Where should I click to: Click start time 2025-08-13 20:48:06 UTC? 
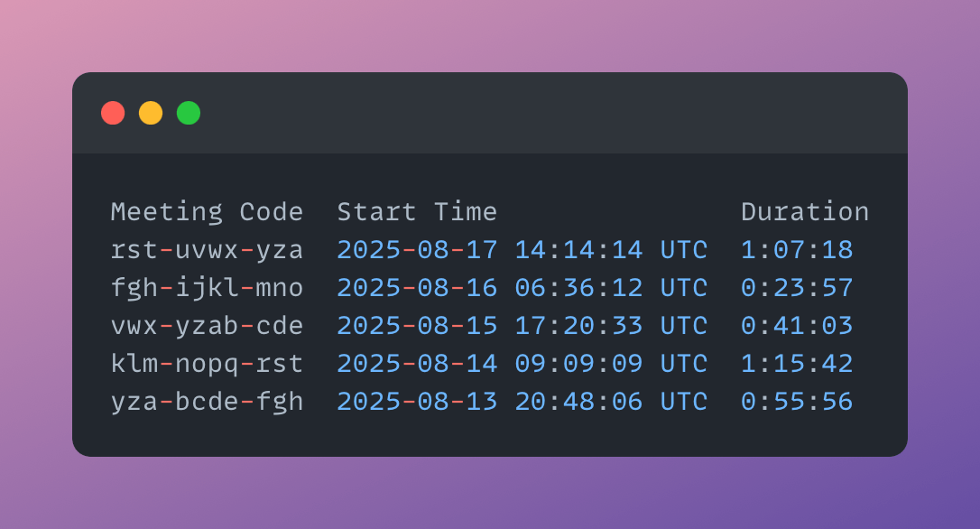[x=522, y=402]
